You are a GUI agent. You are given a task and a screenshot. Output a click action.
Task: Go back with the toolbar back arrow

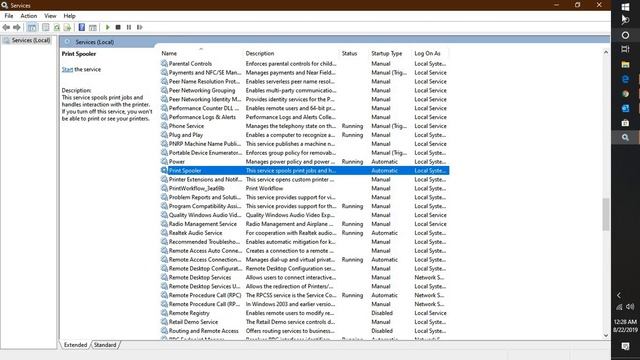tap(6, 27)
